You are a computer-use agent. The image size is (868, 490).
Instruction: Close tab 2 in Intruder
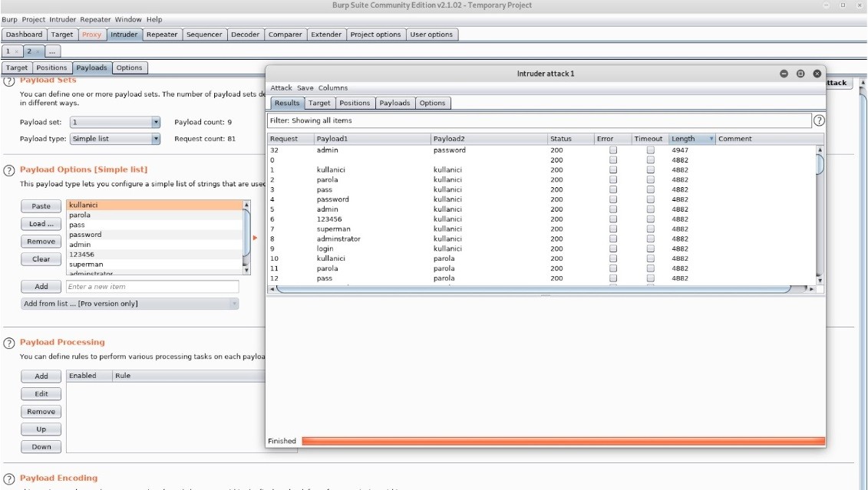tap(38, 51)
